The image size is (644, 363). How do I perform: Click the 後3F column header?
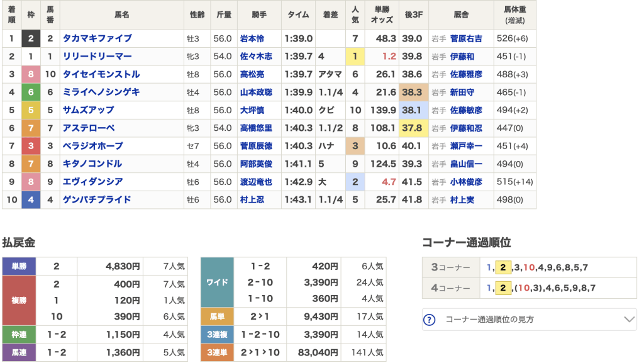(x=414, y=14)
